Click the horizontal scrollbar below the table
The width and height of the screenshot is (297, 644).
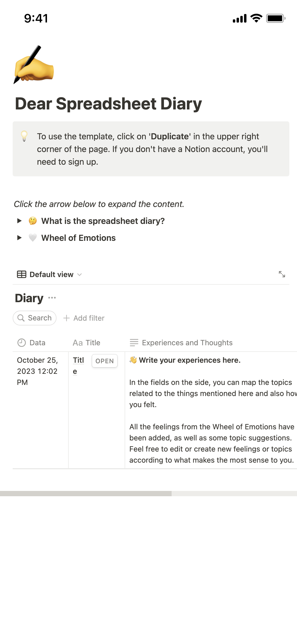pyautogui.click(x=86, y=493)
